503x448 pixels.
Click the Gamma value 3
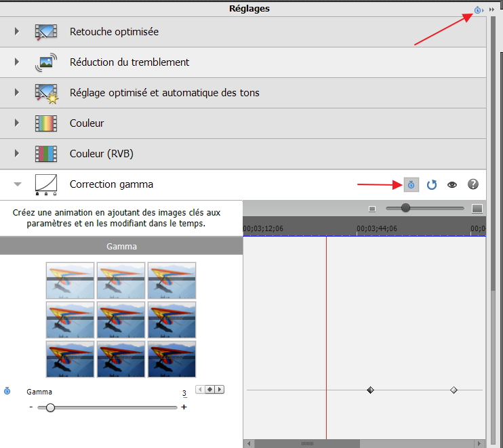184,393
